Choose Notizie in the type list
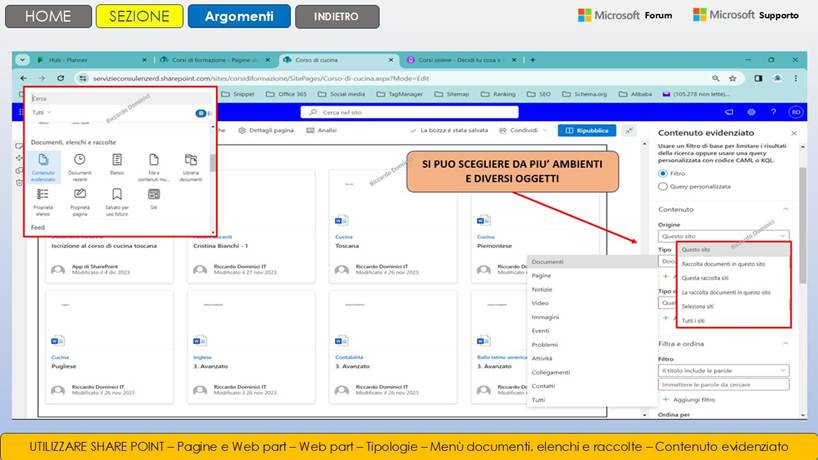Screen dimensions: 818x460 pos(593,289)
